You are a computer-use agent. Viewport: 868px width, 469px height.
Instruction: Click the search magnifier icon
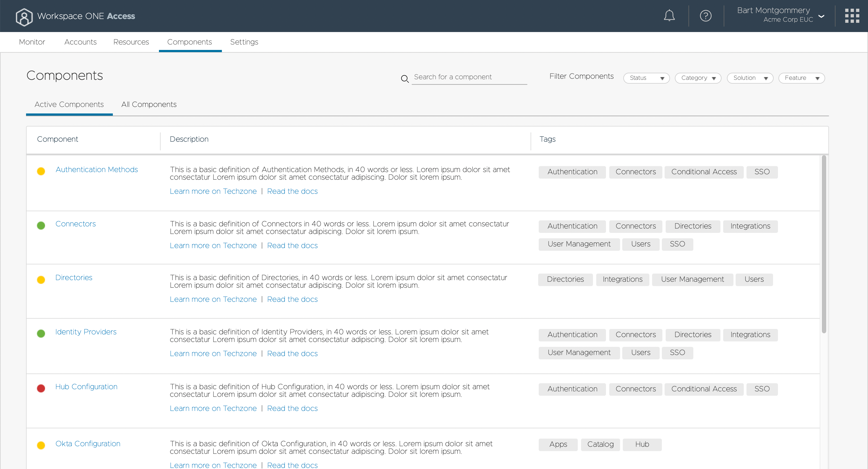[x=404, y=78]
